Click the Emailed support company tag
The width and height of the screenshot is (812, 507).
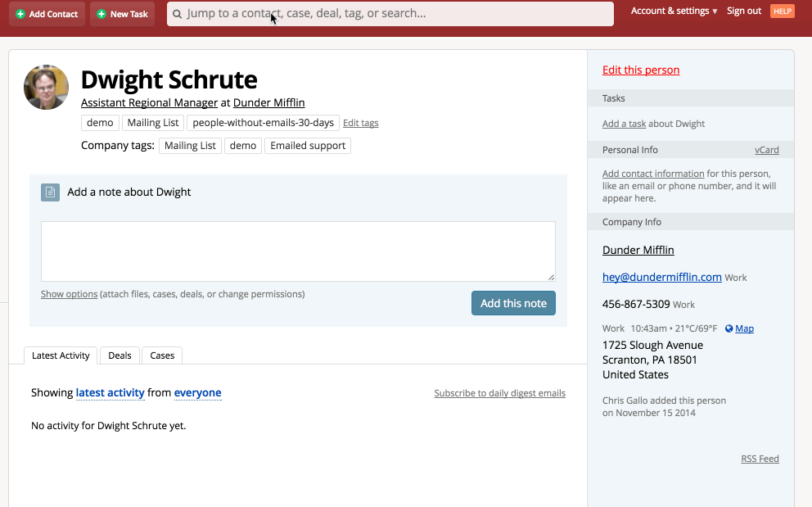[x=308, y=146]
